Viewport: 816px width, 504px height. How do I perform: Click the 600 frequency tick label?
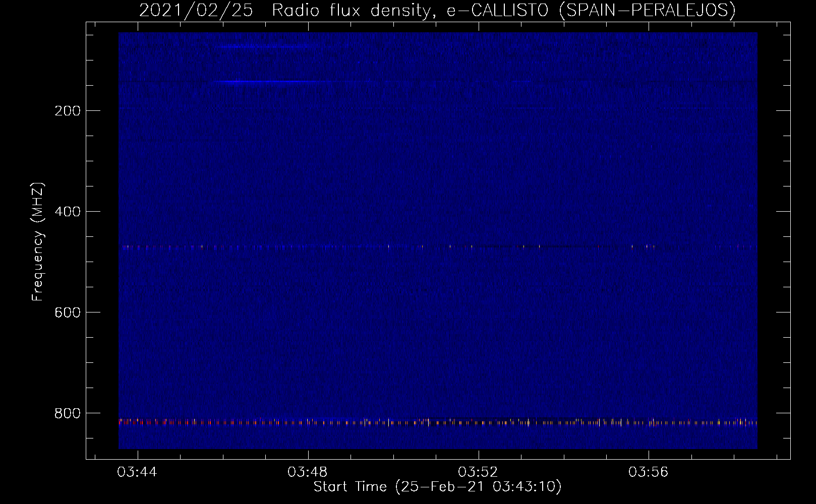coord(68,312)
